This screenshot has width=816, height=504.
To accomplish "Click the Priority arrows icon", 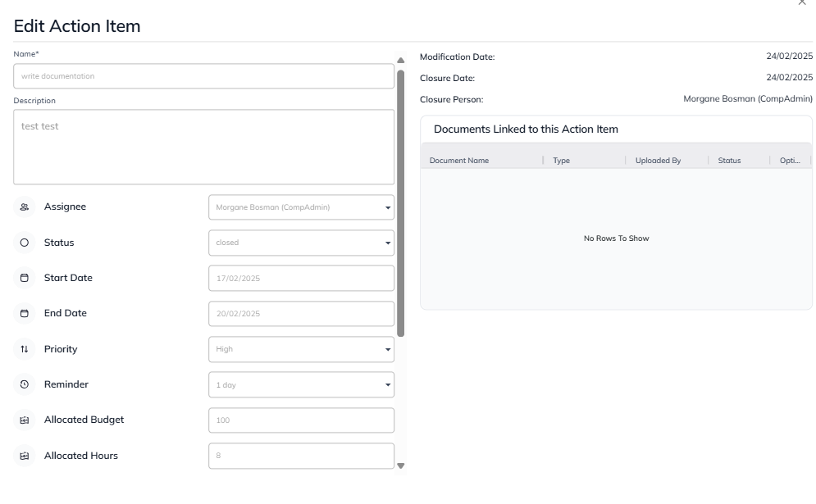I will click(x=24, y=349).
